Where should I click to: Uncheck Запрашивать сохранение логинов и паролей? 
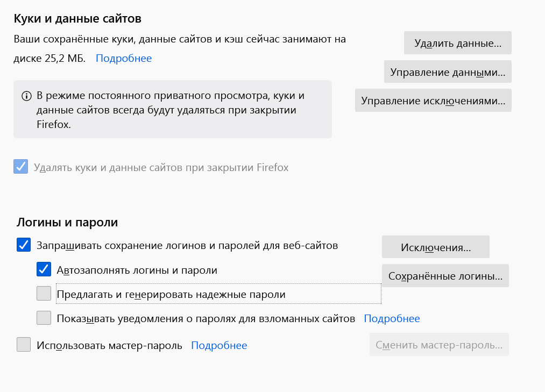tap(24, 245)
